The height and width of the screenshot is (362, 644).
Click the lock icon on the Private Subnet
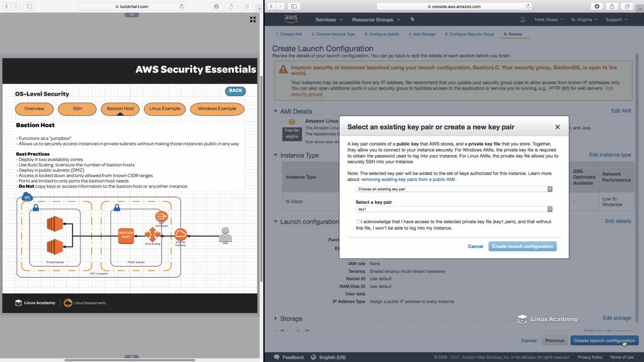(36, 207)
